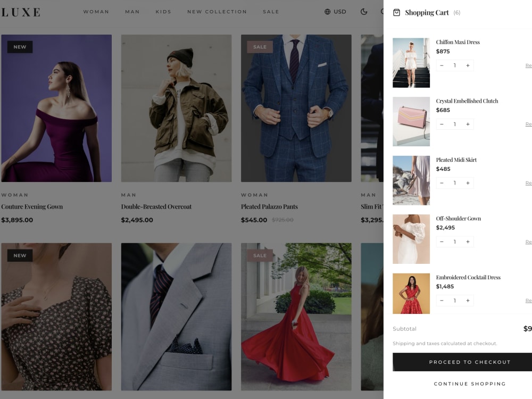Screen dimensions: 532x399
Task: Open Crystal Embellished Clutch cart thumbnail
Action: click(x=411, y=121)
